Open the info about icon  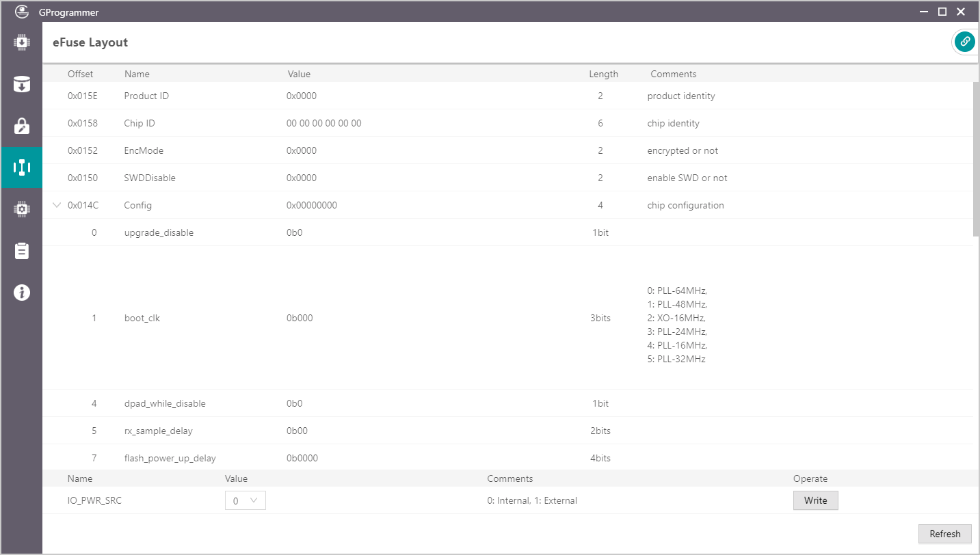(x=22, y=293)
